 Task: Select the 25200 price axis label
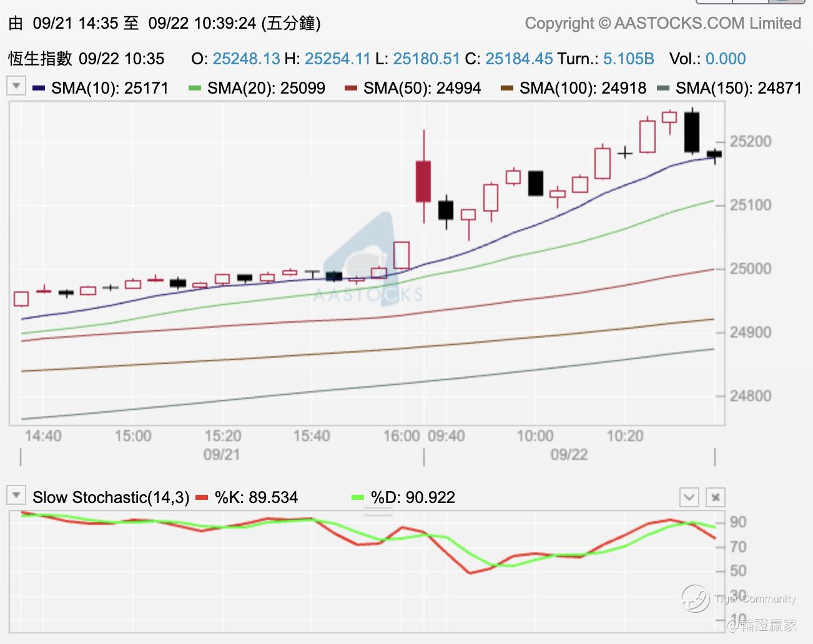[x=751, y=141]
